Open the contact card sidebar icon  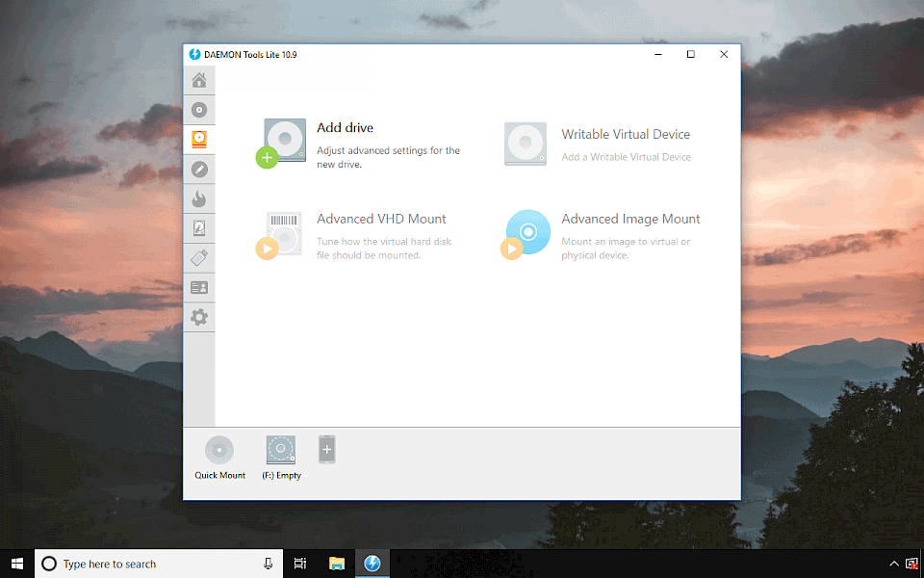tap(199, 288)
